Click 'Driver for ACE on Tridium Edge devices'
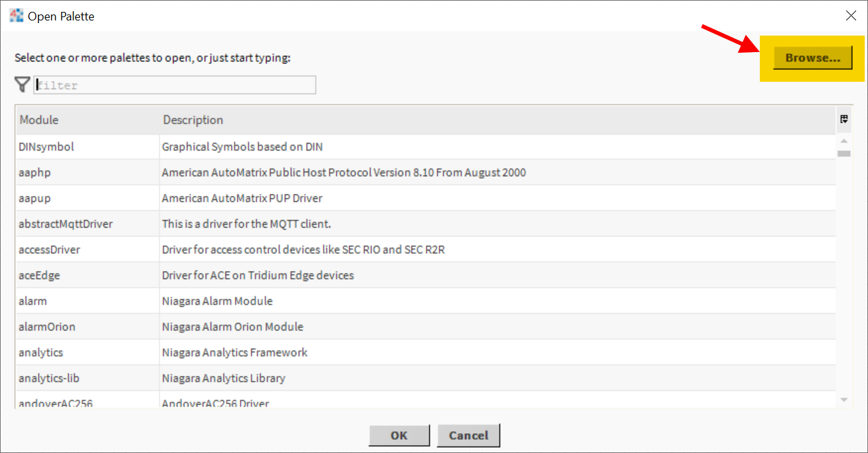The height and width of the screenshot is (453, 868). [258, 276]
